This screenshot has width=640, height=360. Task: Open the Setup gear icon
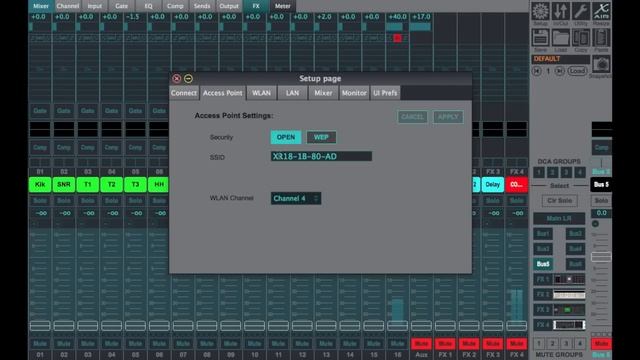[540, 12]
